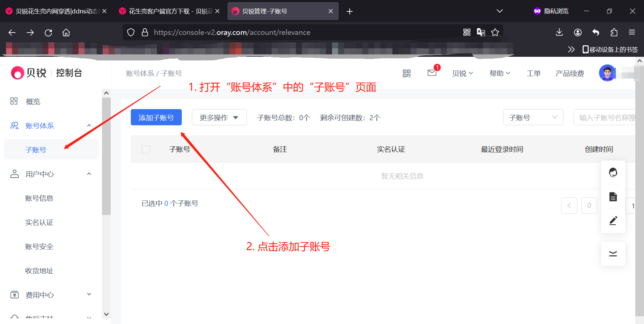This screenshot has width=644, height=324.
Task: Reload the page with refresh icon
Action: point(48,33)
